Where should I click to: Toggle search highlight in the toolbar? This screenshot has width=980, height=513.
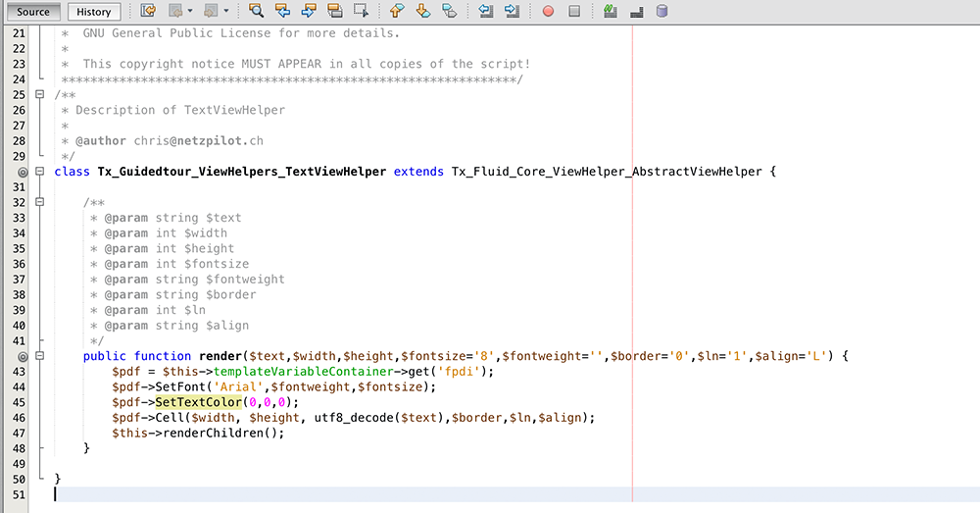(x=335, y=12)
